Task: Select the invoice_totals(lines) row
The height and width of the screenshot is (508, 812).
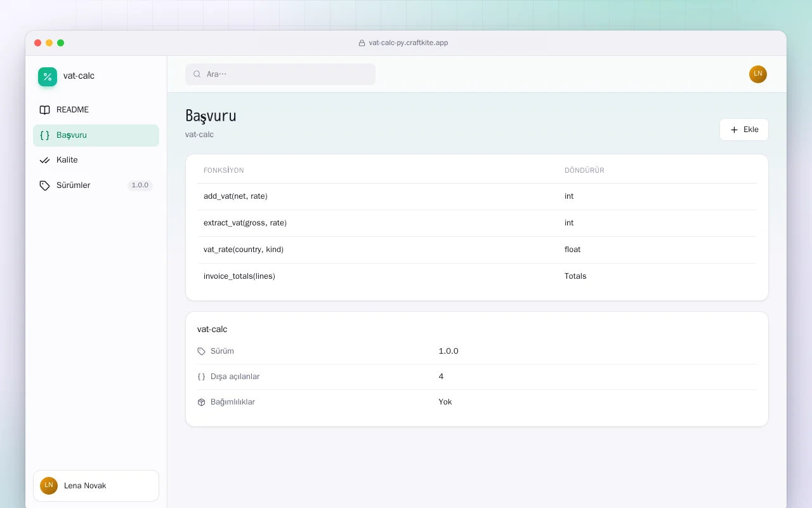Action: (x=477, y=276)
